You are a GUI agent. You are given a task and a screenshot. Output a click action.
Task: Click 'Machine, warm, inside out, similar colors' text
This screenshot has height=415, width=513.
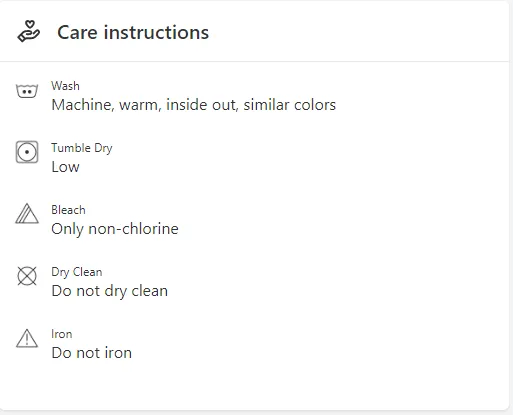coord(194,105)
